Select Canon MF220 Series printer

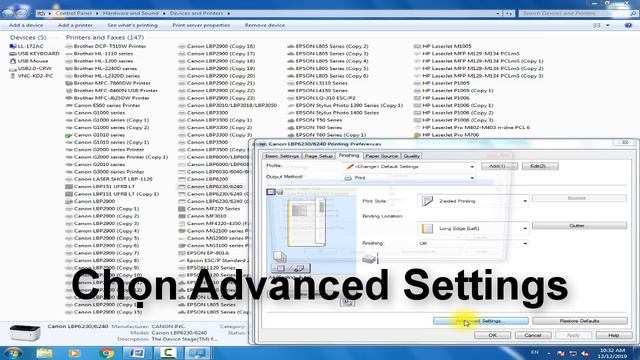coord(209,209)
